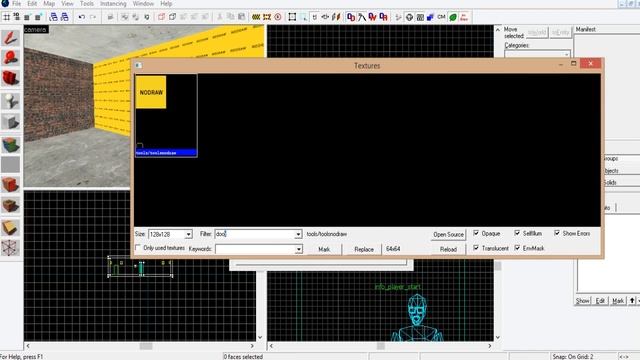Open the File menu
Viewport: 640px width, 360px height.
17,4
